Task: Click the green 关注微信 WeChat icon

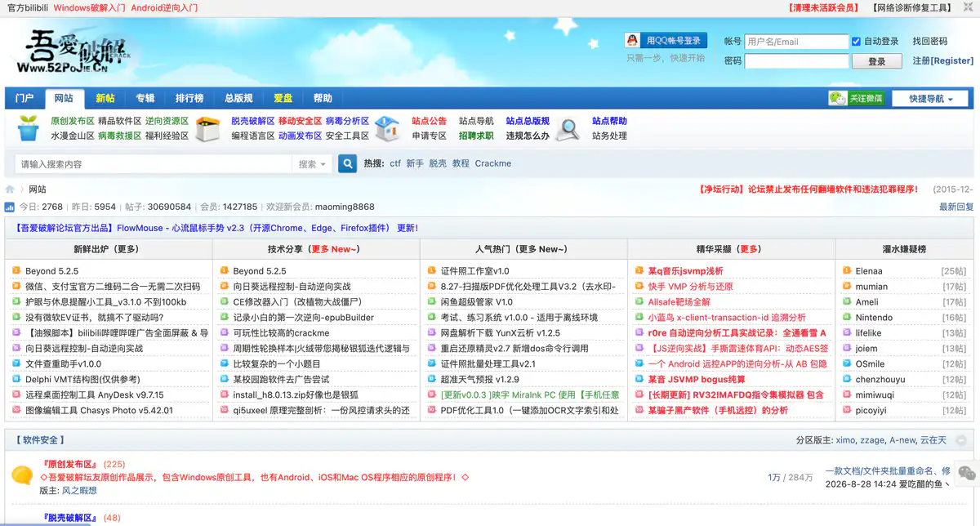Action: tap(837, 98)
